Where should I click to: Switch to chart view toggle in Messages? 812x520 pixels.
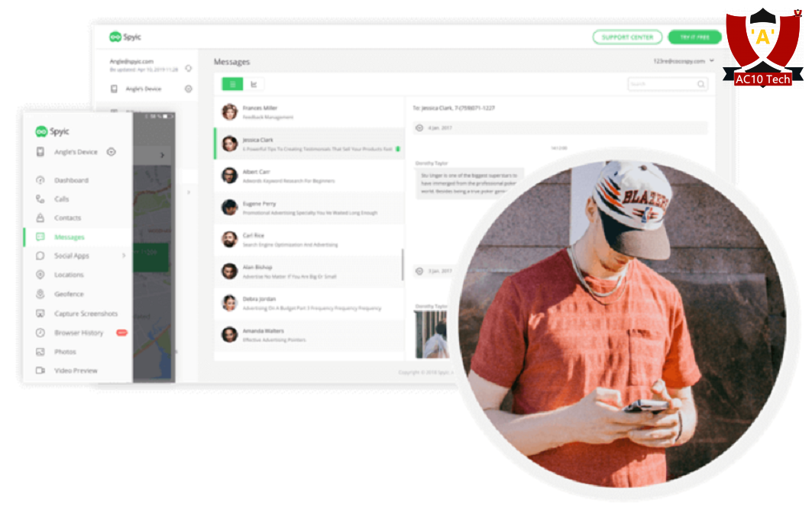tap(254, 84)
